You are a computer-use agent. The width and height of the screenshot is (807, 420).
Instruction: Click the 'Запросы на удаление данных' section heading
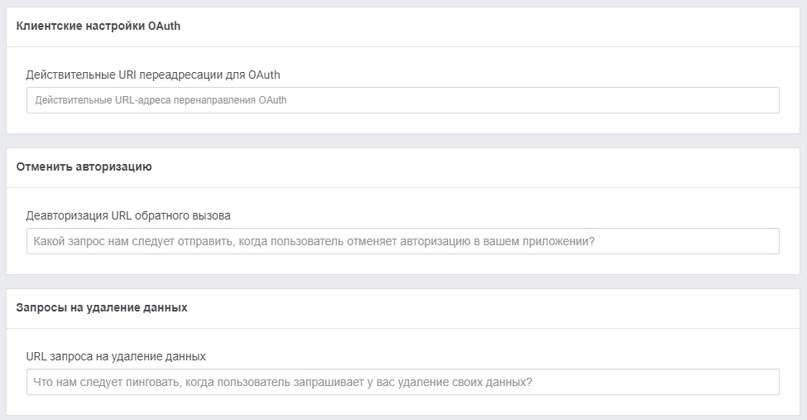[x=102, y=308]
